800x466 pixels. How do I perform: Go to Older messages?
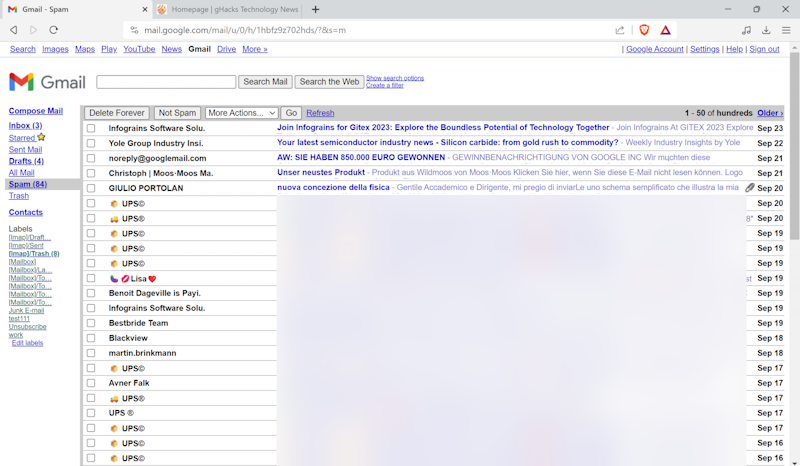pos(770,113)
